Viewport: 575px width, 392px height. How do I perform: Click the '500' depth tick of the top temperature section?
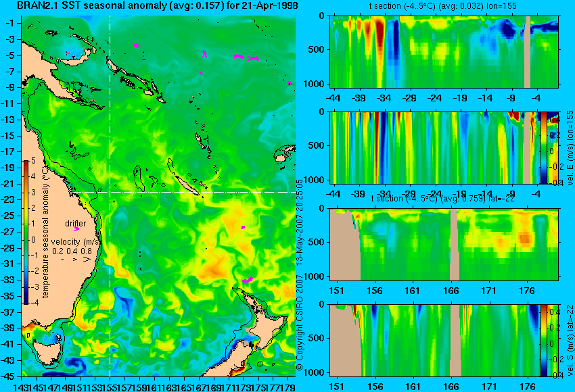tap(316, 49)
